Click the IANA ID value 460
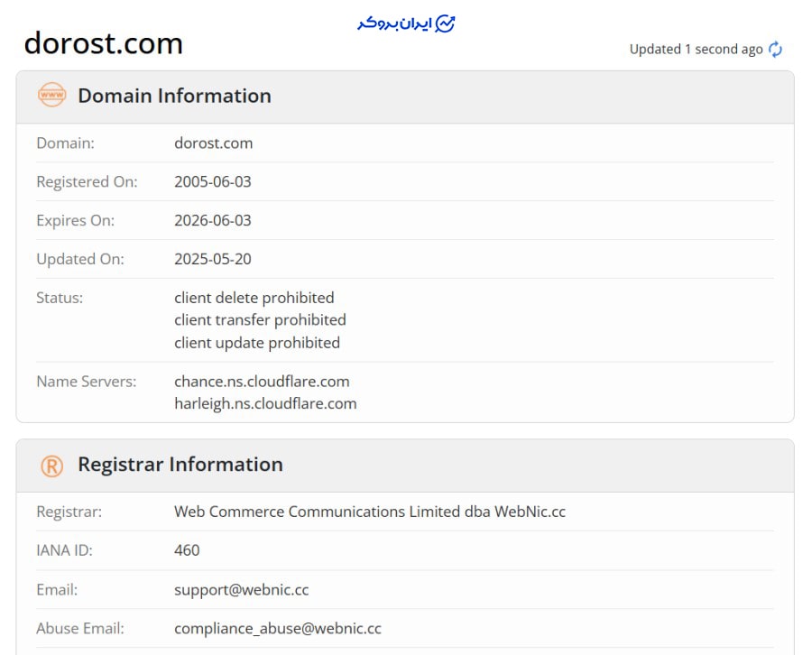 pos(187,550)
